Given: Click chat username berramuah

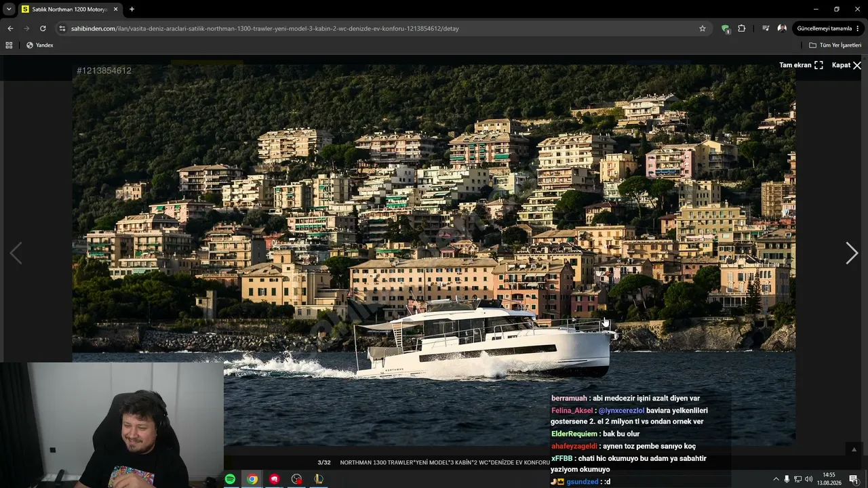Looking at the screenshot, I should click(569, 399).
